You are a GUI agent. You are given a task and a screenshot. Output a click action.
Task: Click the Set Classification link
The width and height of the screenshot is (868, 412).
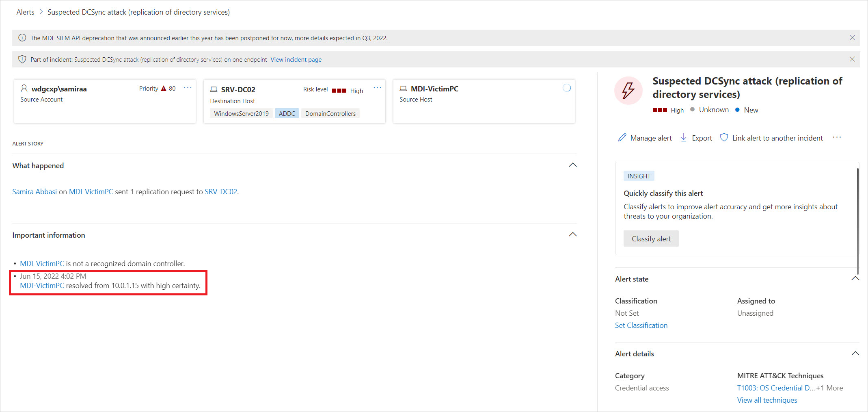(641, 325)
